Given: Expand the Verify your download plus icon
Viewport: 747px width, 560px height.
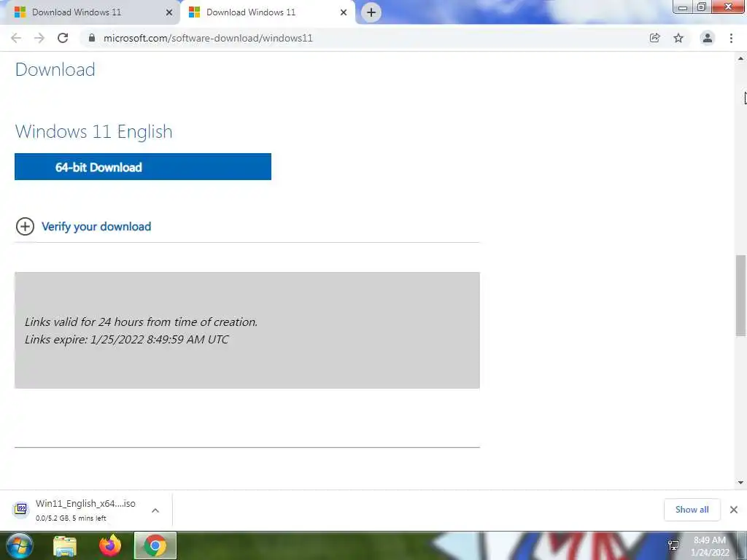Looking at the screenshot, I should tap(25, 227).
